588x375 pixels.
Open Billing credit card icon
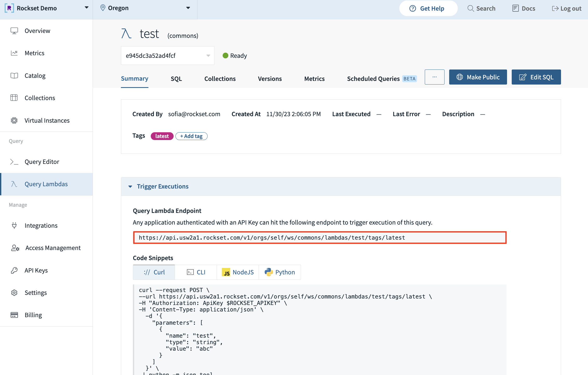(14, 315)
